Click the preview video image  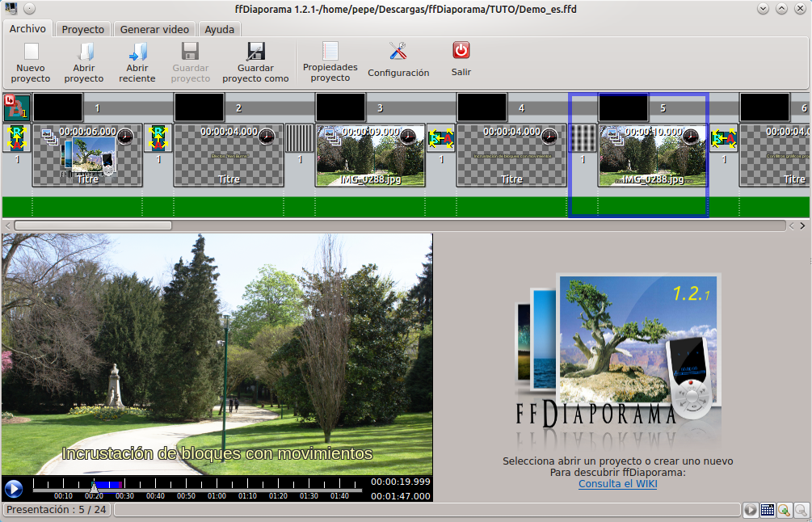(x=217, y=354)
